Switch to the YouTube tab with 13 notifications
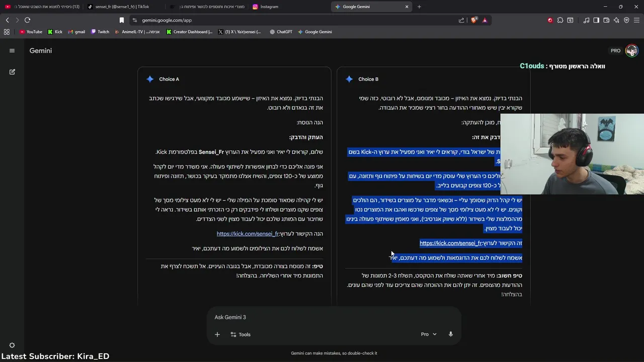 coord(42,7)
